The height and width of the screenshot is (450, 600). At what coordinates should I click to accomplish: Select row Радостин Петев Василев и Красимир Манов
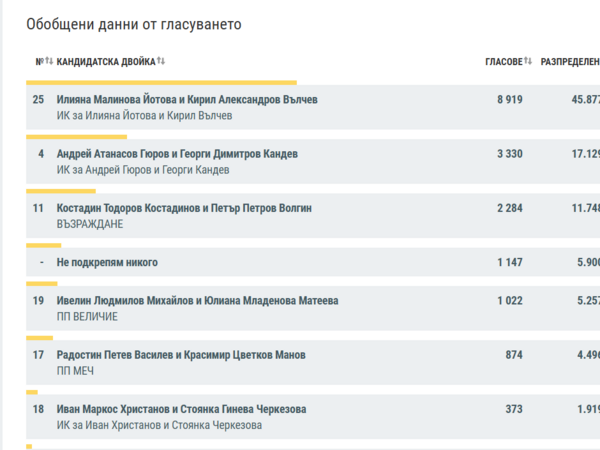pos(313,363)
